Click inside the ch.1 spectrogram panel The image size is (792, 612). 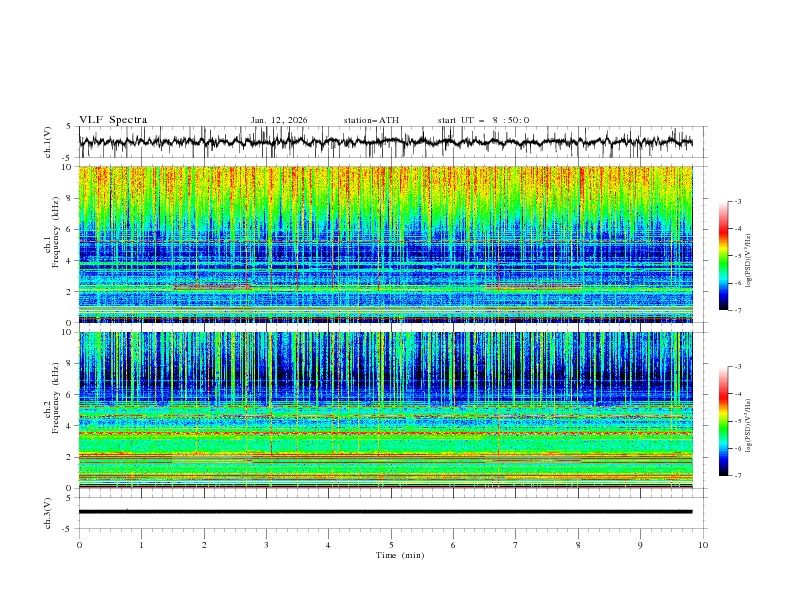coord(385,244)
